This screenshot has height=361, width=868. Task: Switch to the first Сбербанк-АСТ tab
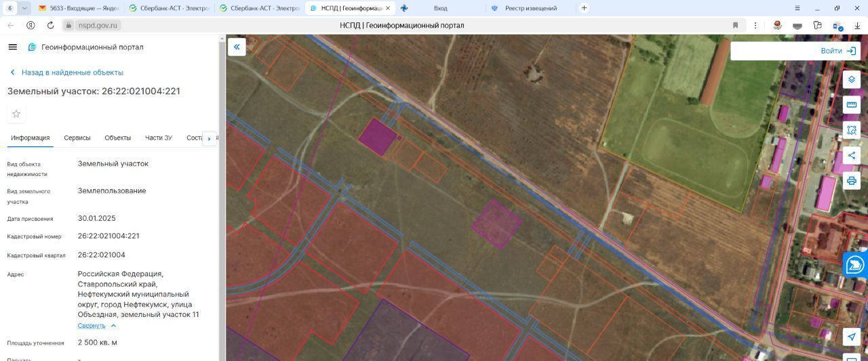coord(170,8)
